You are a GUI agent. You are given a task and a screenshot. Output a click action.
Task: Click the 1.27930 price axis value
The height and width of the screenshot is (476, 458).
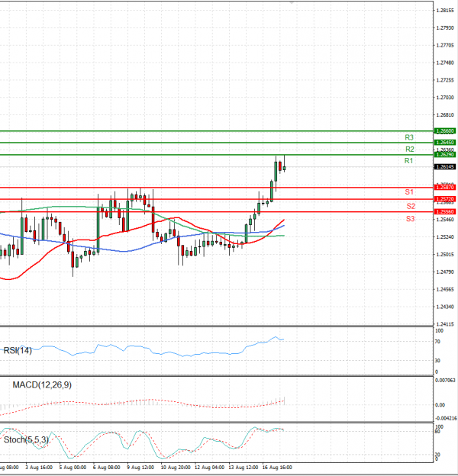point(445,27)
